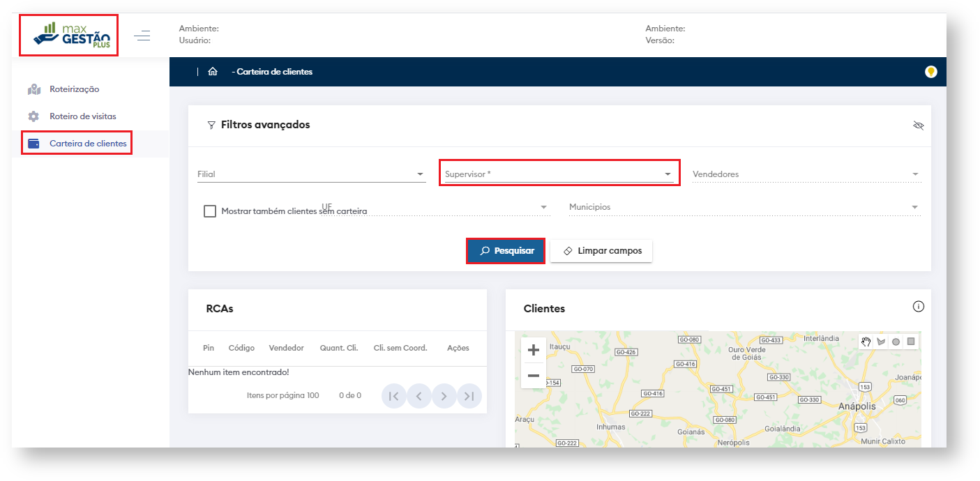The width and height of the screenshot is (980, 481).
Task: Select the rectangle drawing tool on map
Action: (x=910, y=342)
